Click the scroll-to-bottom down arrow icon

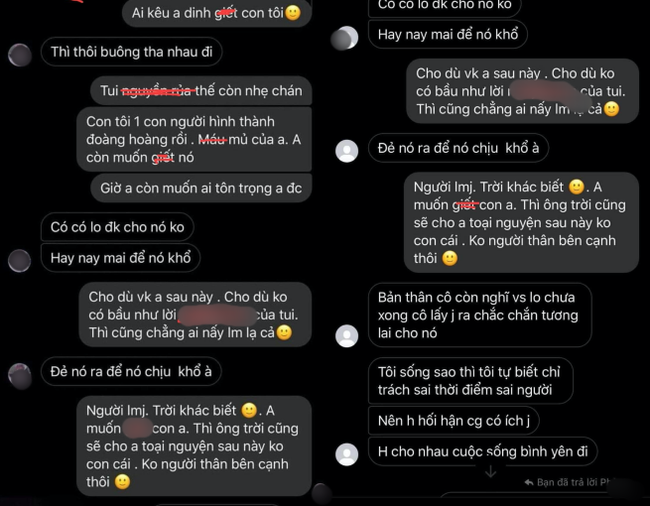(x=490, y=471)
